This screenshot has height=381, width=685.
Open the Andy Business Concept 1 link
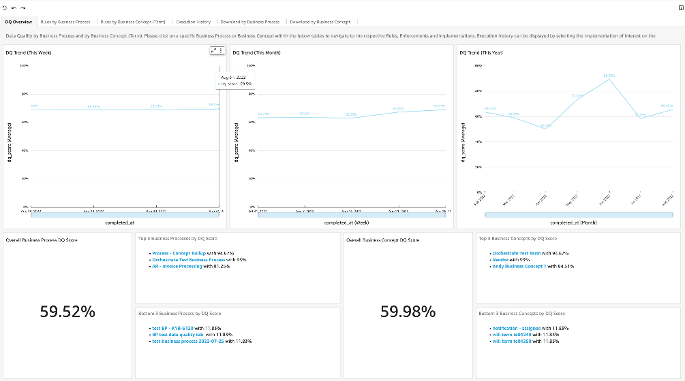(519, 266)
